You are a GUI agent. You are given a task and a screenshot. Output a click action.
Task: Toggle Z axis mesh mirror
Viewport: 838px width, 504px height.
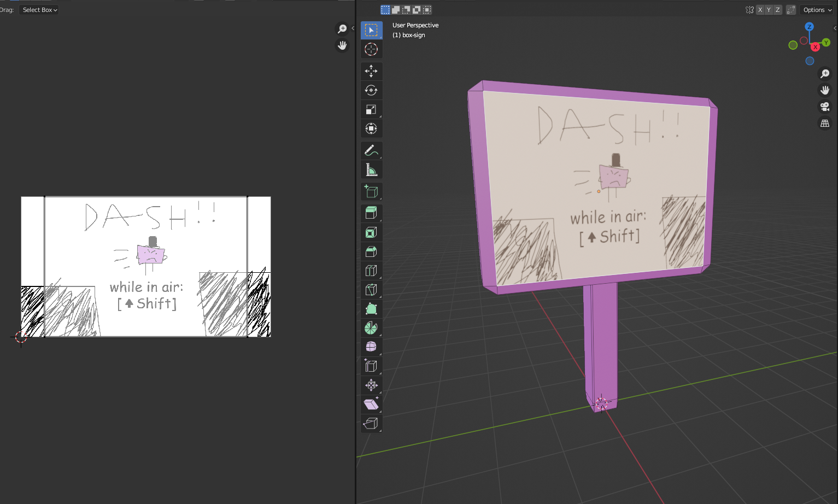tap(777, 10)
